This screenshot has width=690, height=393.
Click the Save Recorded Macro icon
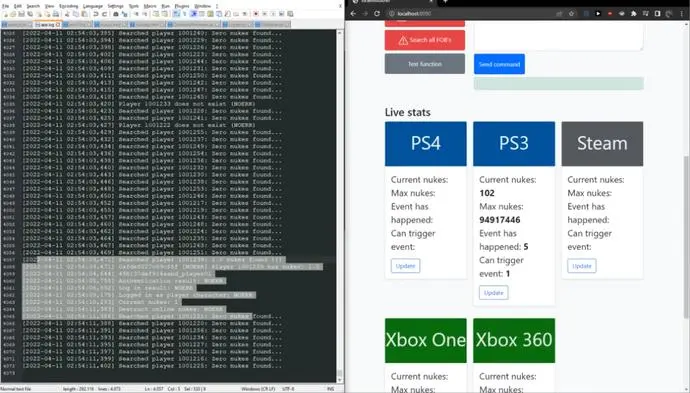tap(290, 14)
